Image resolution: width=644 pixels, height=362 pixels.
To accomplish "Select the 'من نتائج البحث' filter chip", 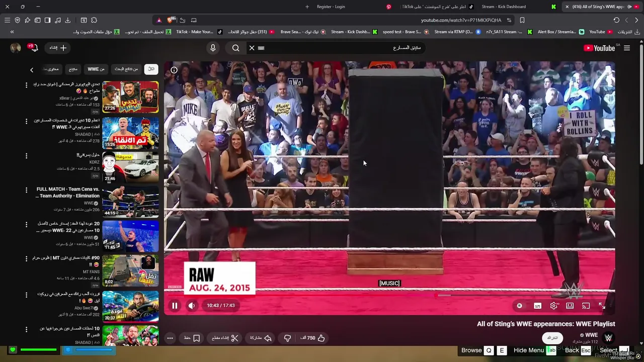I will pos(126,69).
